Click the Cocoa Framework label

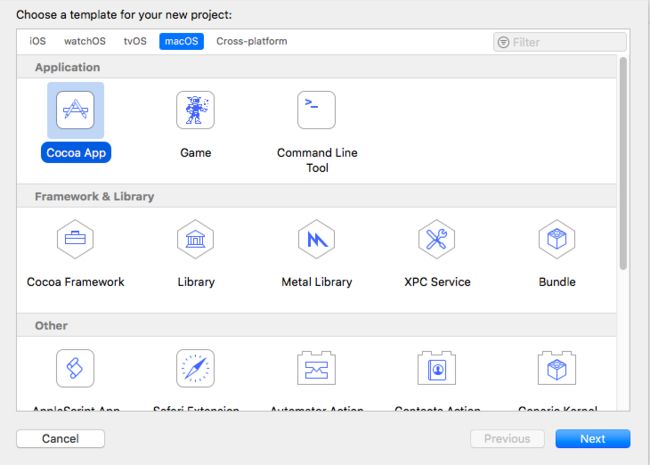click(x=75, y=282)
